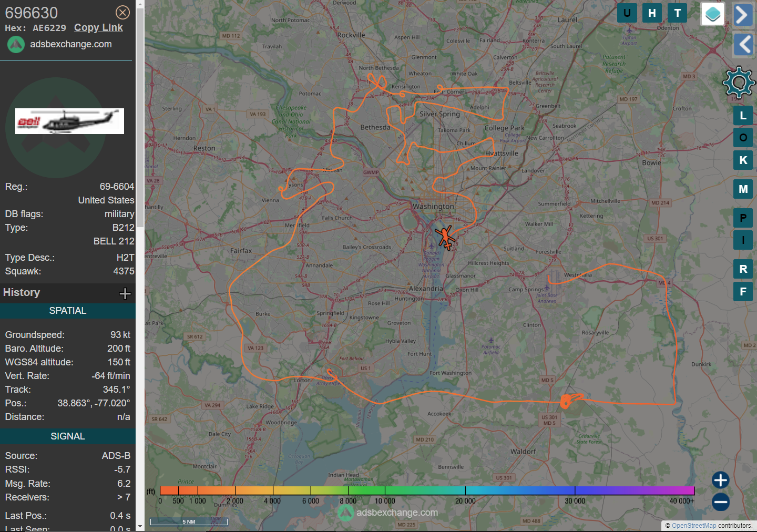Toggle the I map button
This screenshot has width=757, height=532.
pos(743,240)
